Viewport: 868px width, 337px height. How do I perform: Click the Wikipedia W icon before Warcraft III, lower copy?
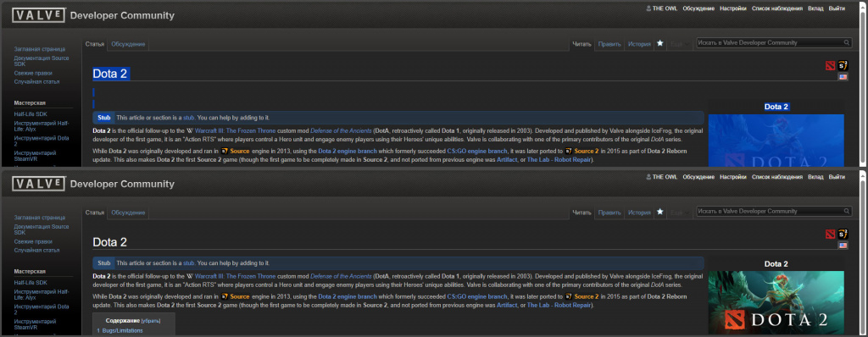190,276
